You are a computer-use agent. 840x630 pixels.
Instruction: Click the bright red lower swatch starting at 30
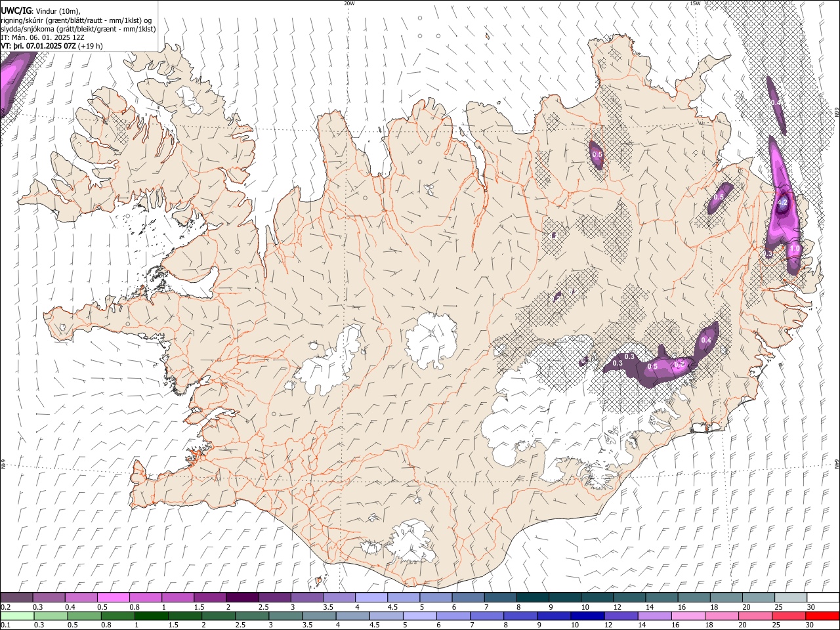(822, 616)
